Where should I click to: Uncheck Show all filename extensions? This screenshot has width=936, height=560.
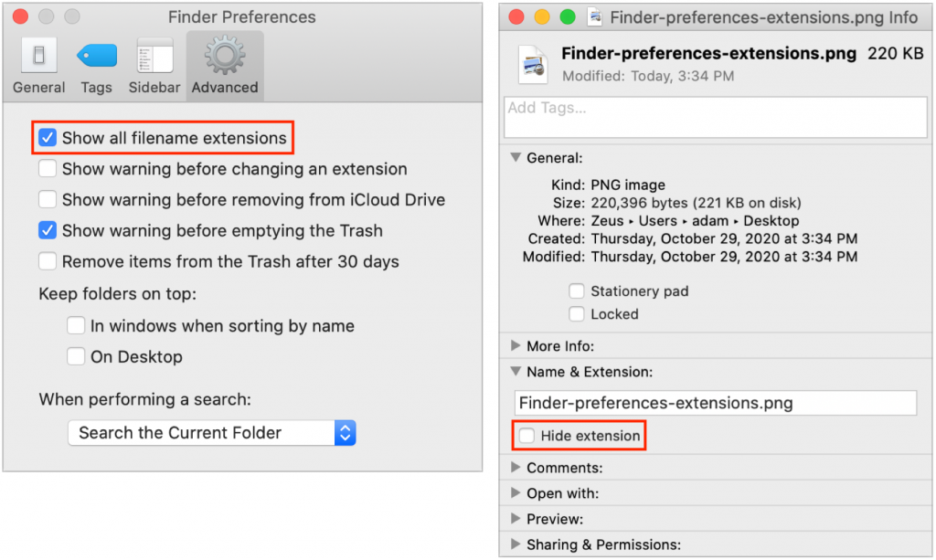(48, 138)
